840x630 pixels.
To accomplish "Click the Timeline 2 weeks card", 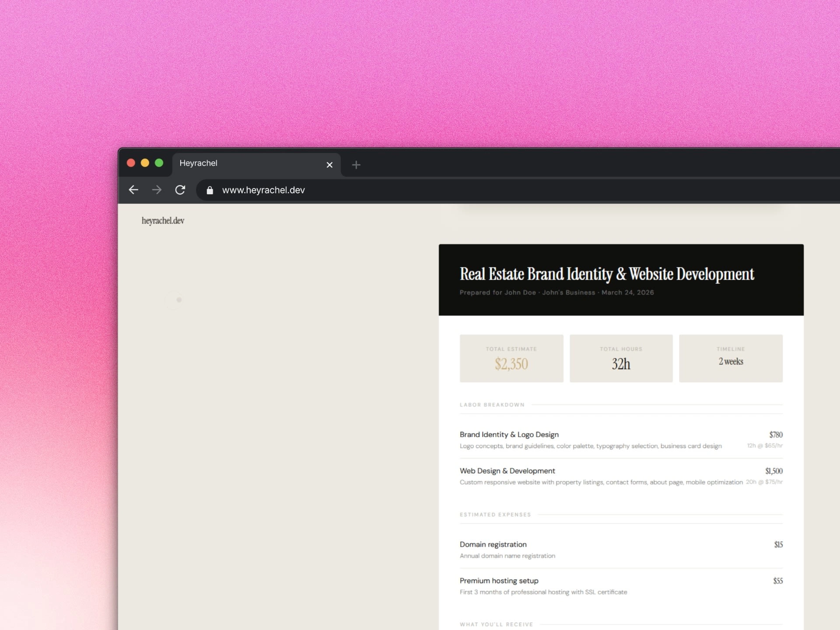I will pos(731,358).
